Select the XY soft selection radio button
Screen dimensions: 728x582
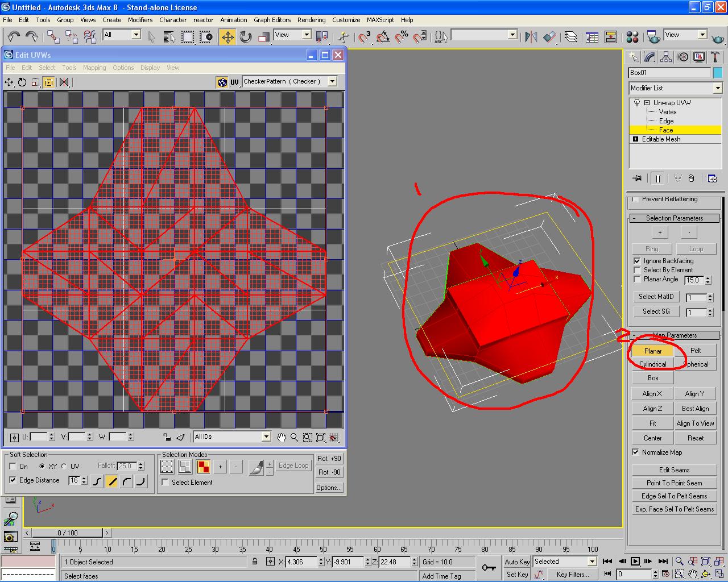click(x=42, y=467)
